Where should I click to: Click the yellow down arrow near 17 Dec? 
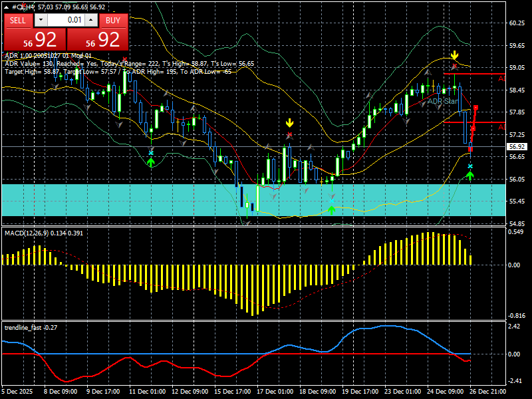(289, 122)
